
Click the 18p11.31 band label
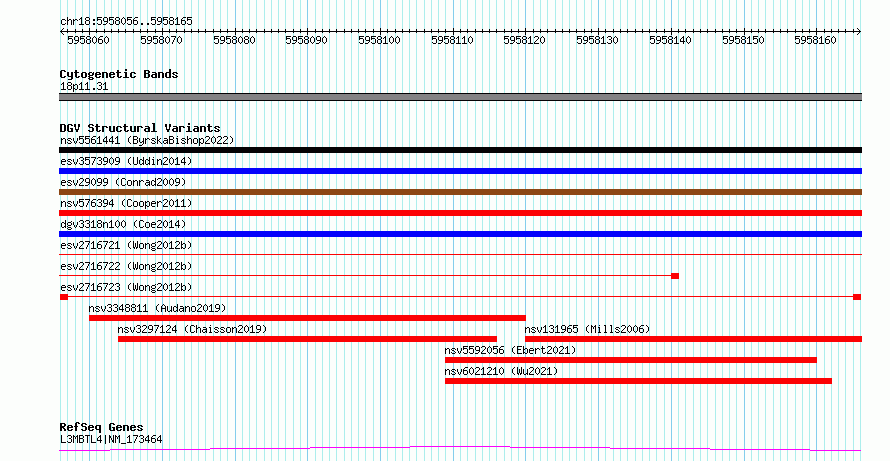point(84,87)
